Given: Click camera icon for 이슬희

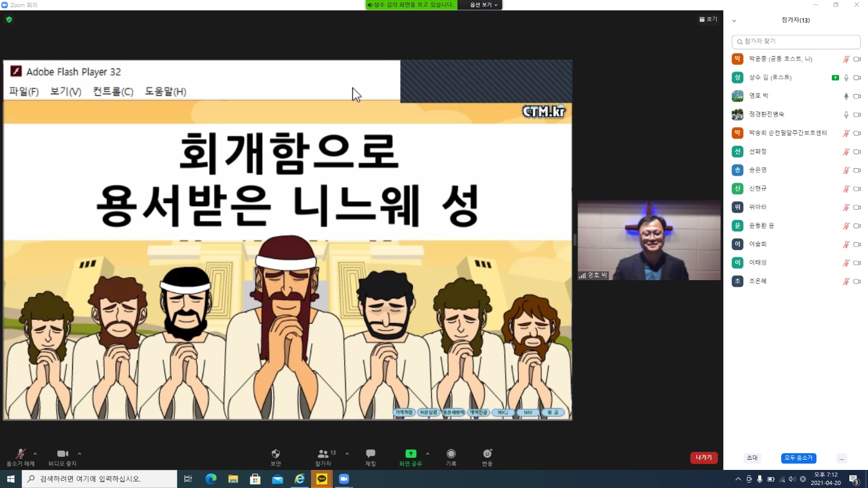Looking at the screenshot, I should point(857,245).
